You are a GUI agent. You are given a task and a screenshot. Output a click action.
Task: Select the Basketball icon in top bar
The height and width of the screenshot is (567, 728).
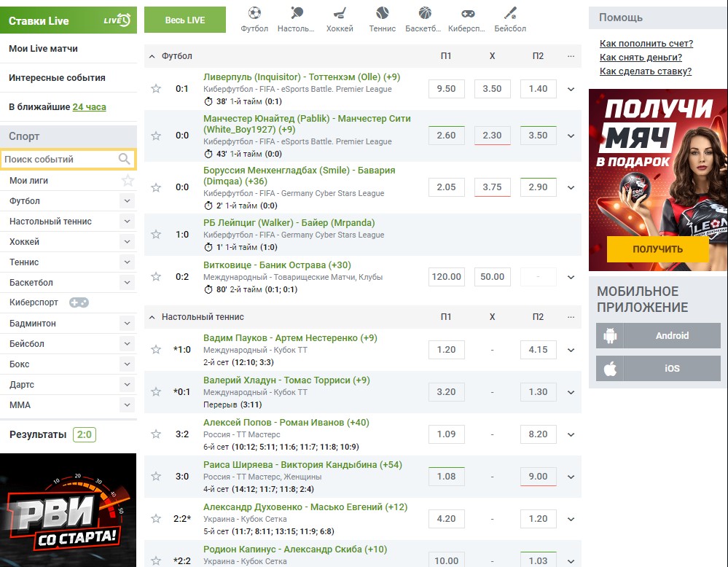[x=425, y=13]
